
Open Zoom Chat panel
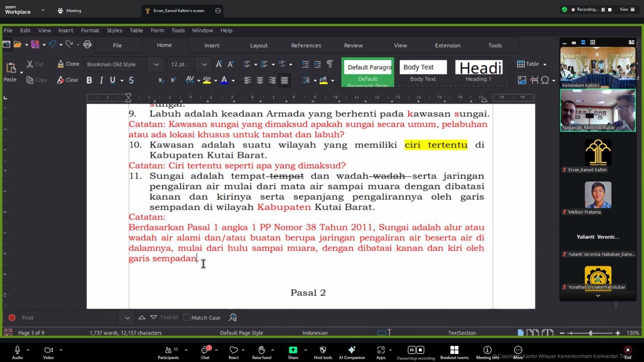click(205, 352)
